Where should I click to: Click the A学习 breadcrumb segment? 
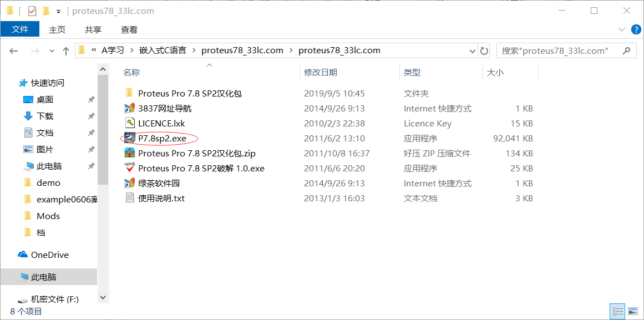pyautogui.click(x=113, y=50)
